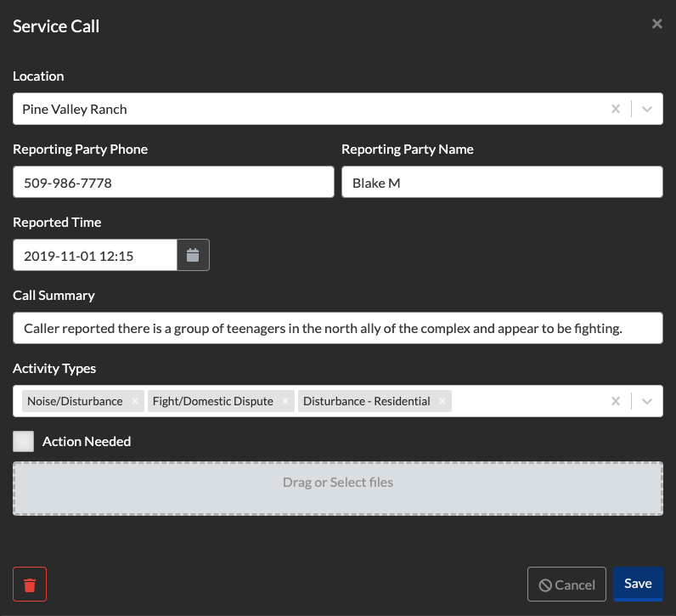Clear the Pine Valley Ranch location selection

616,109
